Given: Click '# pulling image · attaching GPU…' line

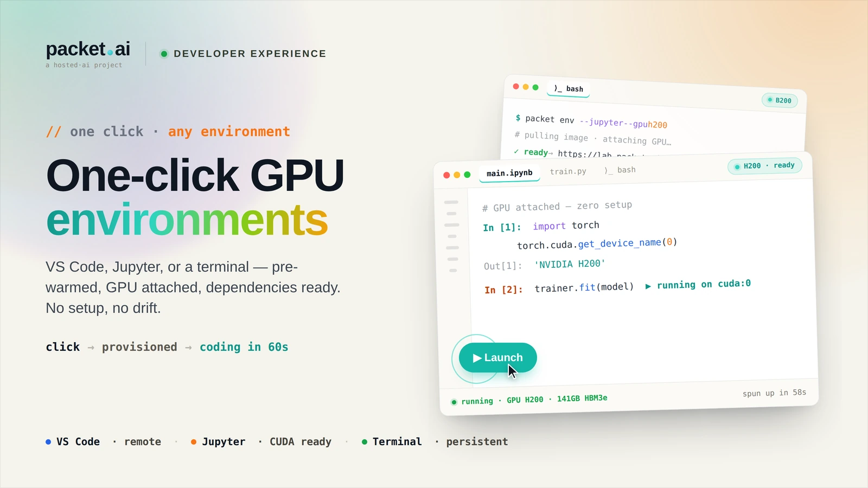Looking at the screenshot, I should [593, 138].
